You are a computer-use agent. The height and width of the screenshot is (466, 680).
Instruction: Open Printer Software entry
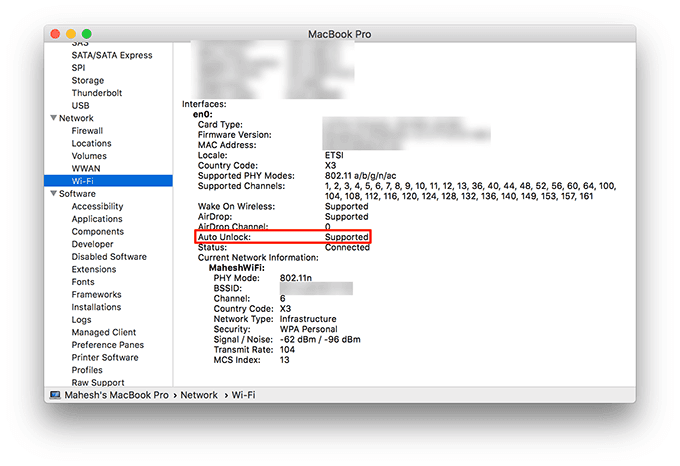point(105,358)
